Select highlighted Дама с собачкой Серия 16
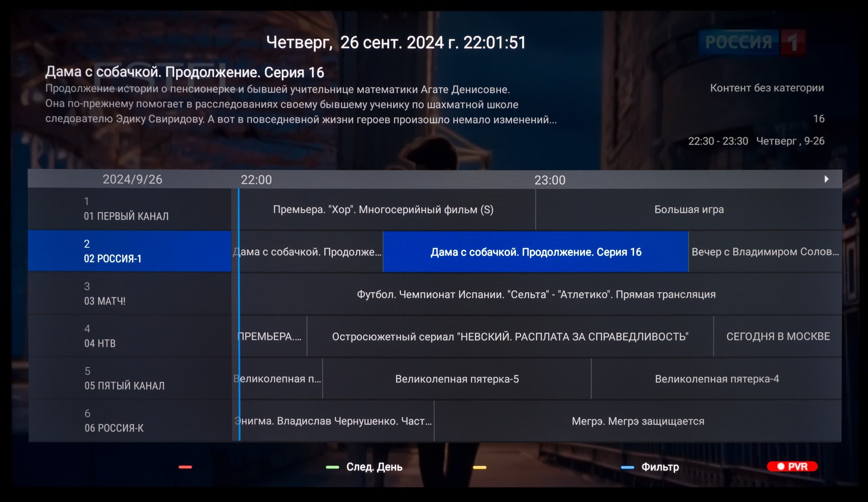868x502 pixels. tap(535, 252)
